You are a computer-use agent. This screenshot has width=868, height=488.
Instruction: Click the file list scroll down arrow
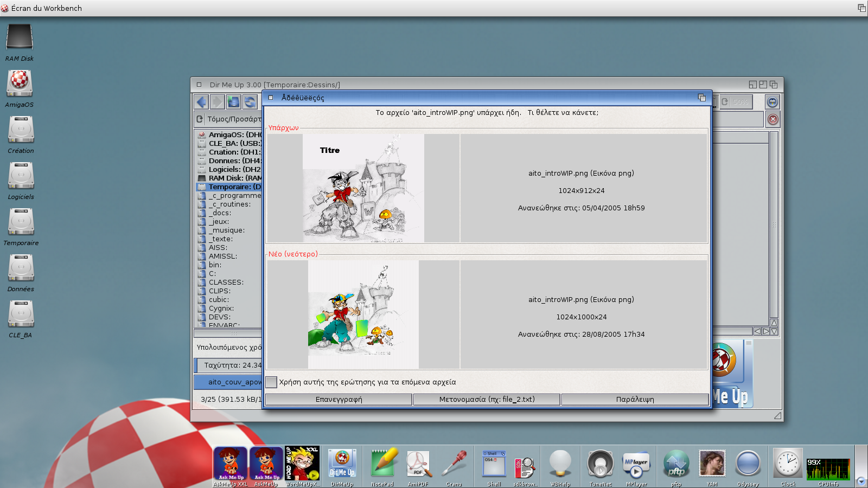[x=774, y=331]
